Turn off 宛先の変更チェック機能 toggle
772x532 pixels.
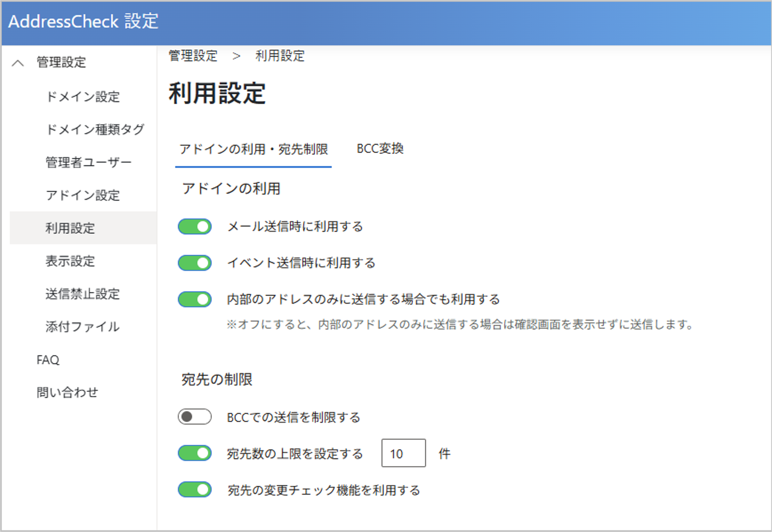click(194, 490)
